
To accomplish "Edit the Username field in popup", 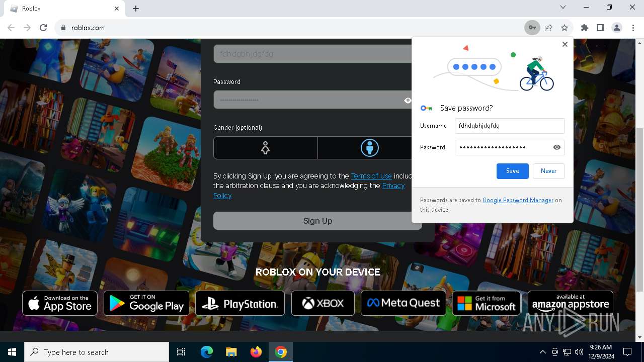I will (x=509, y=126).
